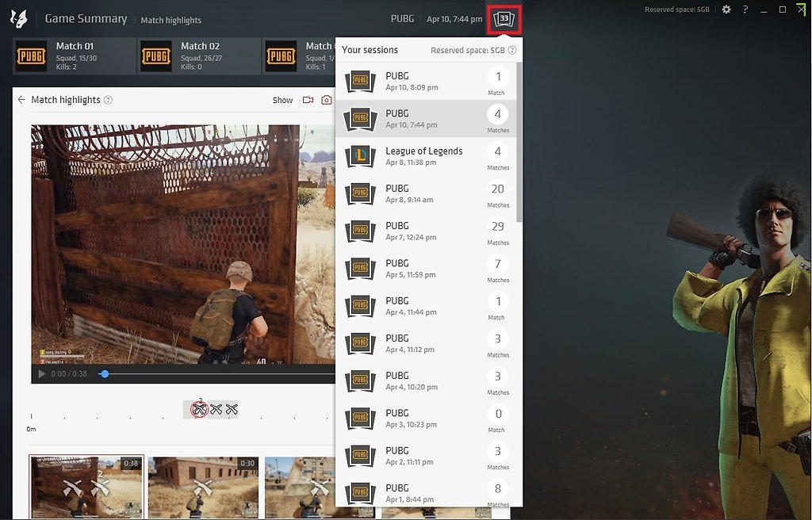The width and height of the screenshot is (812, 520).
Task: Click the video progress slider handle
Action: coord(105,373)
